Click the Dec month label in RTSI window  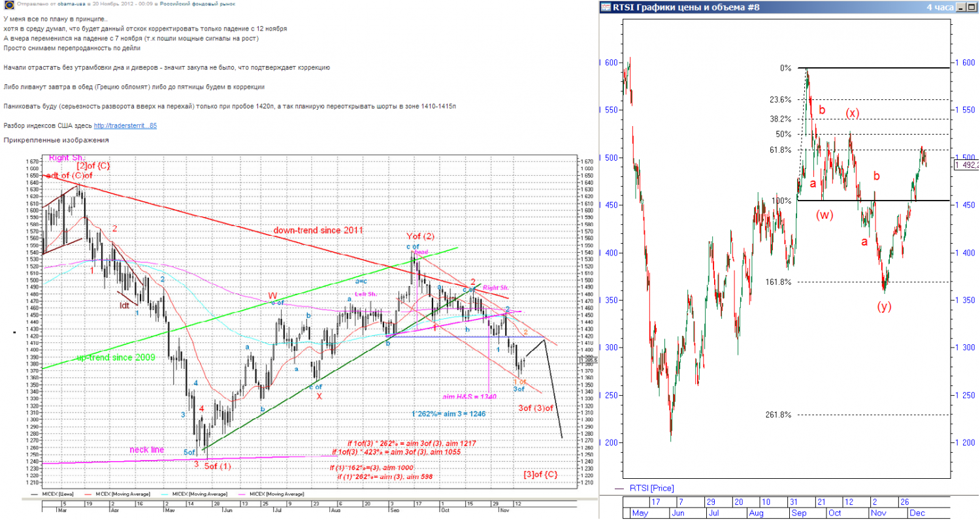coord(917,513)
